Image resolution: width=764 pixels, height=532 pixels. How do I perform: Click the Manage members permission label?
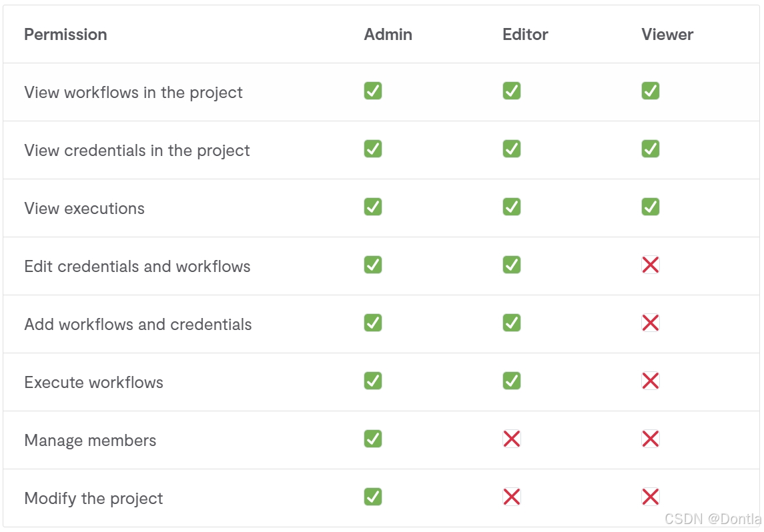point(90,441)
